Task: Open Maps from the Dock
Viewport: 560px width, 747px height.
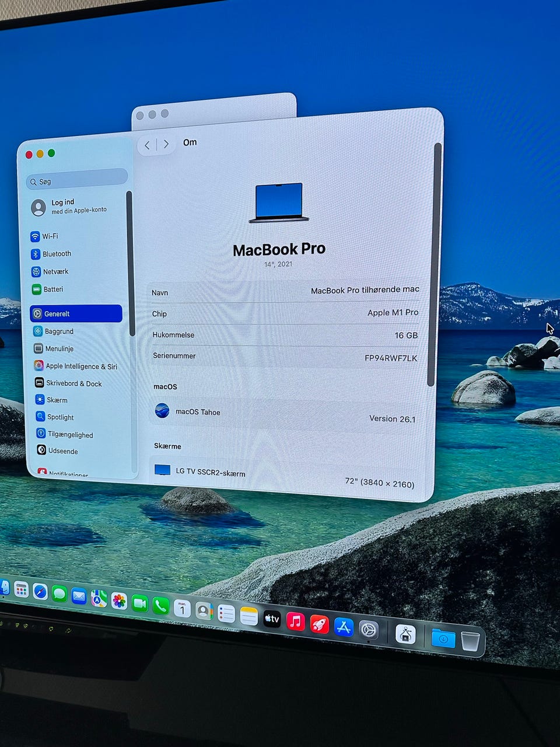Action: click(99, 599)
